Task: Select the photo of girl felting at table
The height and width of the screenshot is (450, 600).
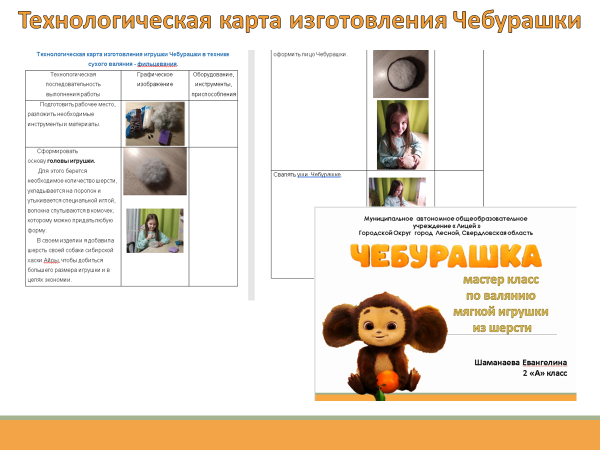Action: (155, 231)
